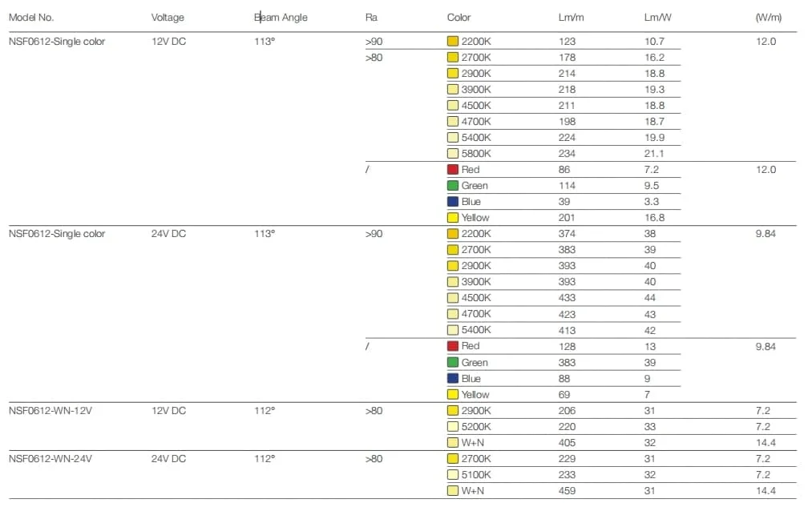Click the NSF0612-WN-24V model name
Image resolution: width=812 pixels, height=507 pixels.
(50, 459)
